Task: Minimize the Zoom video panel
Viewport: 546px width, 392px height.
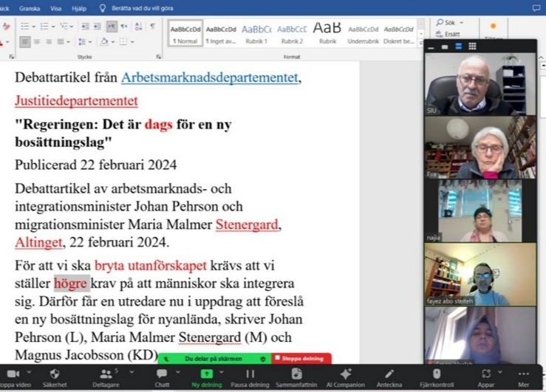Action: [431, 47]
